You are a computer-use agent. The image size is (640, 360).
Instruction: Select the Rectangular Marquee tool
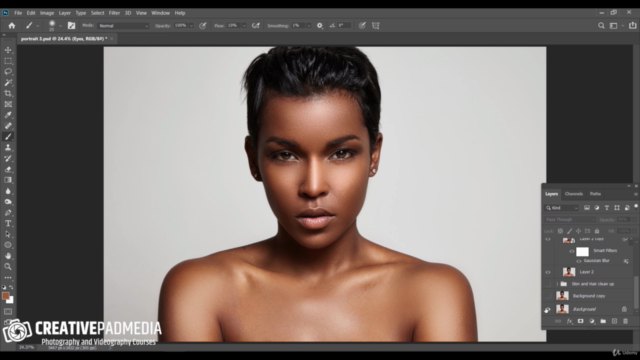coord(8,61)
